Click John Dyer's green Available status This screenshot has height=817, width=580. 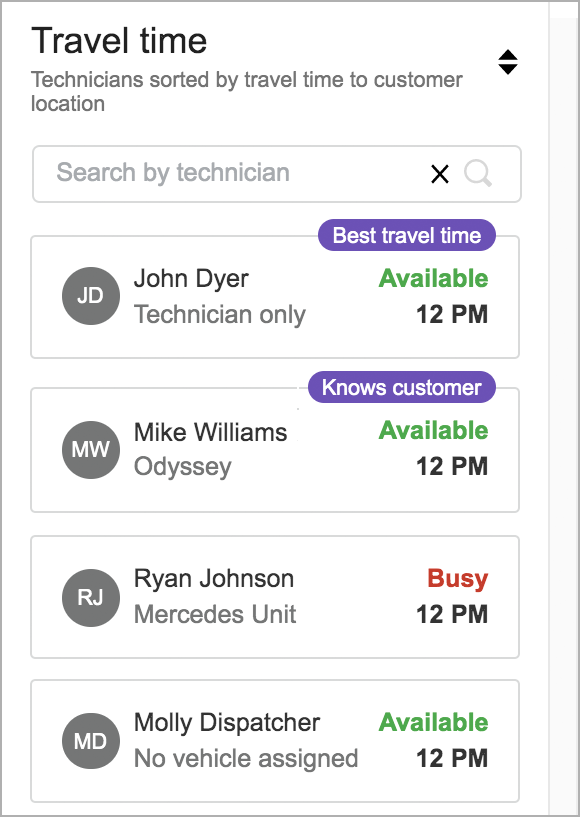coord(434,278)
